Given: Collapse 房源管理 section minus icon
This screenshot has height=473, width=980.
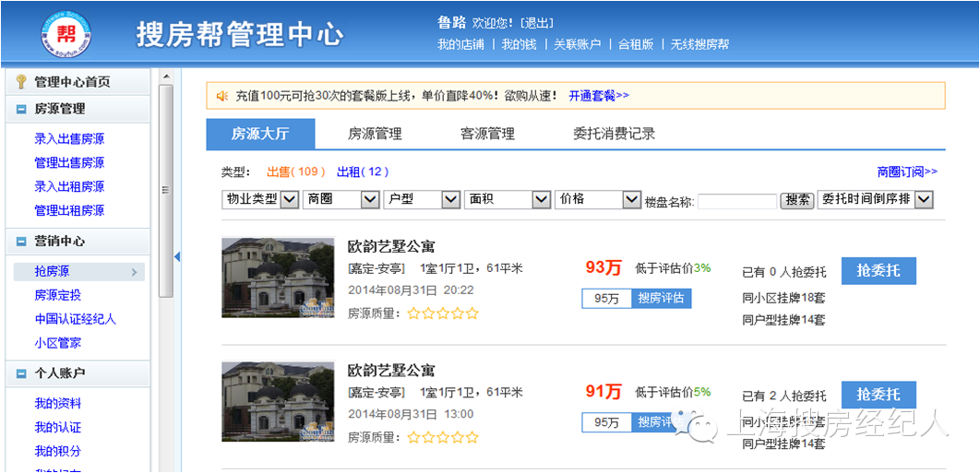Looking at the screenshot, I should coord(21,110).
